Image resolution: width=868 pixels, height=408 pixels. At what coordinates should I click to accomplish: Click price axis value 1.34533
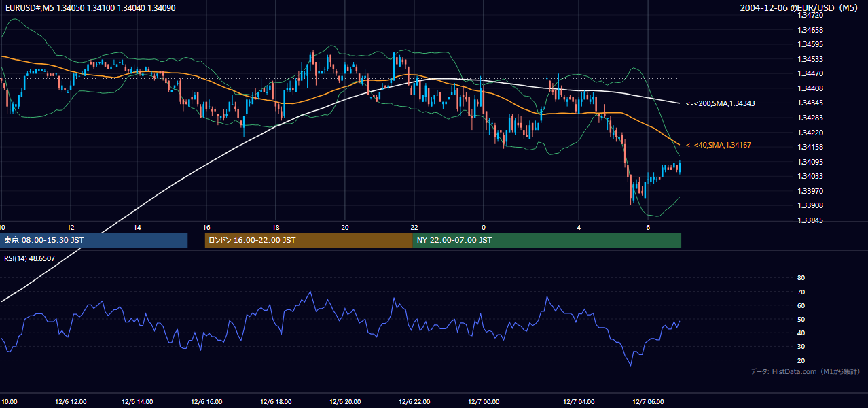[809, 59]
